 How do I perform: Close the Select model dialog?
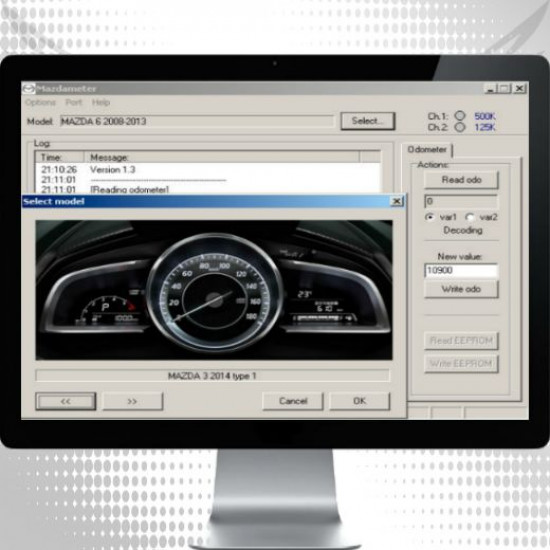click(397, 201)
